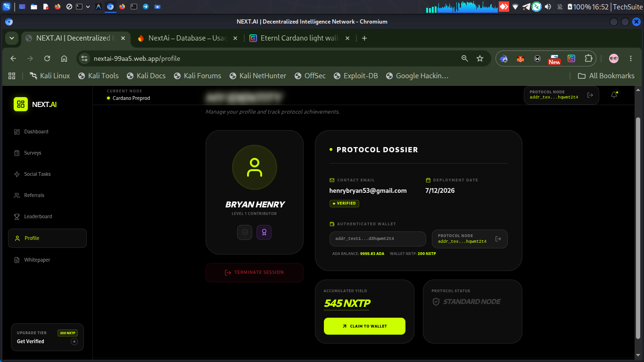644x362 pixels.
Task: Open Leaderboard in the sidebar
Action: (x=47, y=216)
